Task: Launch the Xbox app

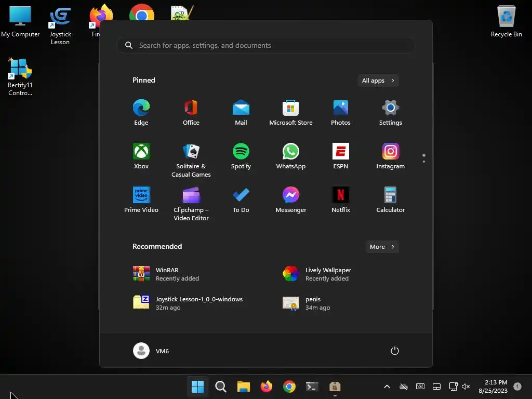Action: click(141, 156)
